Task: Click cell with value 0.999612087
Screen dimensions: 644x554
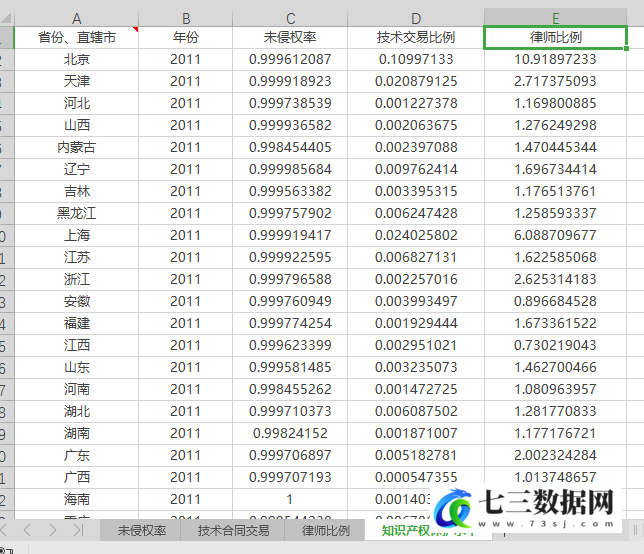Action: coord(290,59)
